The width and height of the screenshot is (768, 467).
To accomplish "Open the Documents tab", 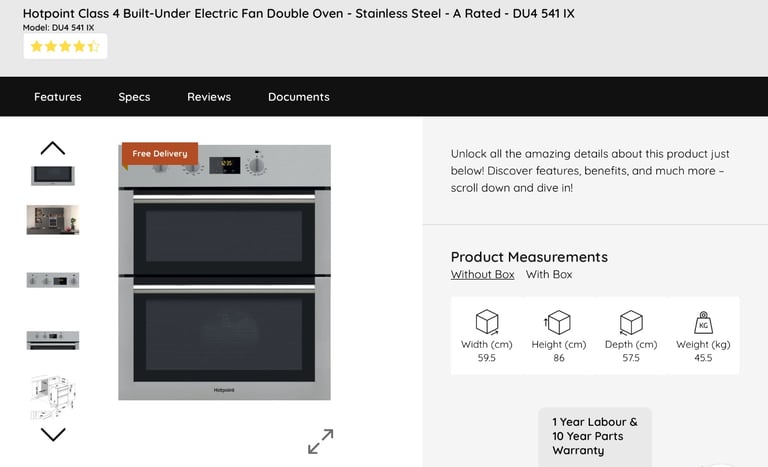I will click(299, 97).
